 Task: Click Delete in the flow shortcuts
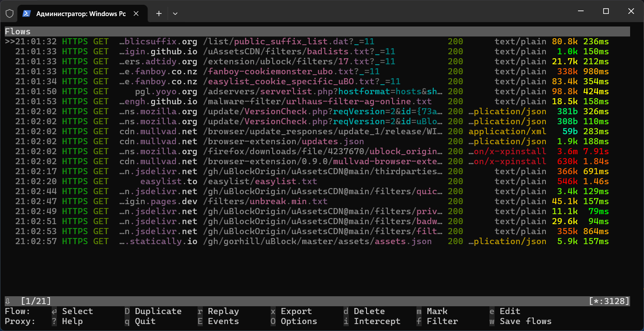pyautogui.click(x=369, y=311)
